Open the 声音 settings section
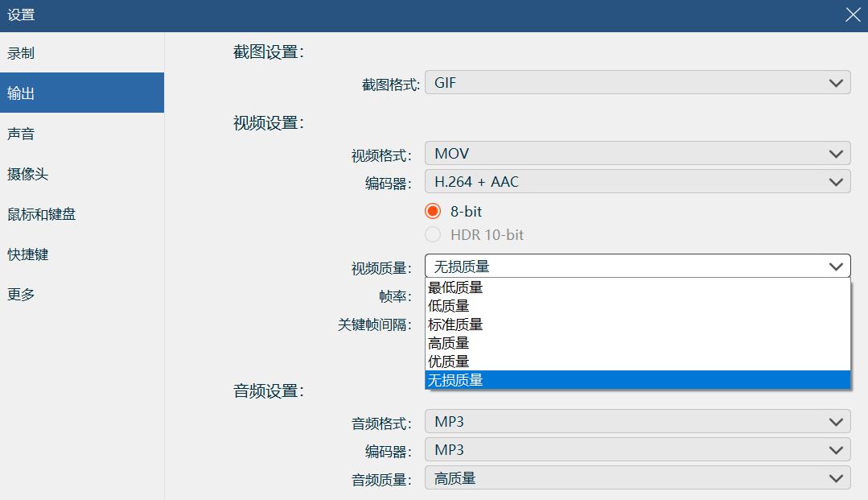This screenshot has width=868, height=500. tap(48, 133)
